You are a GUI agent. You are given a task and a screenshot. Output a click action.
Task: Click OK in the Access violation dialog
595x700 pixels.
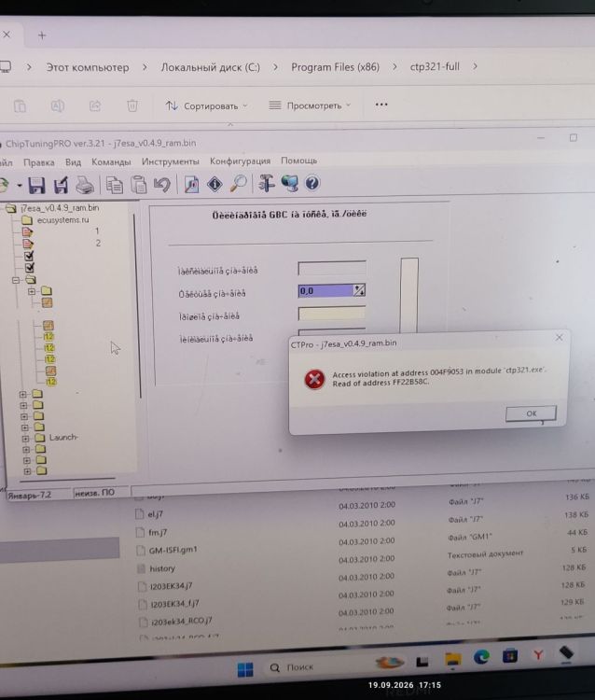click(x=531, y=413)
